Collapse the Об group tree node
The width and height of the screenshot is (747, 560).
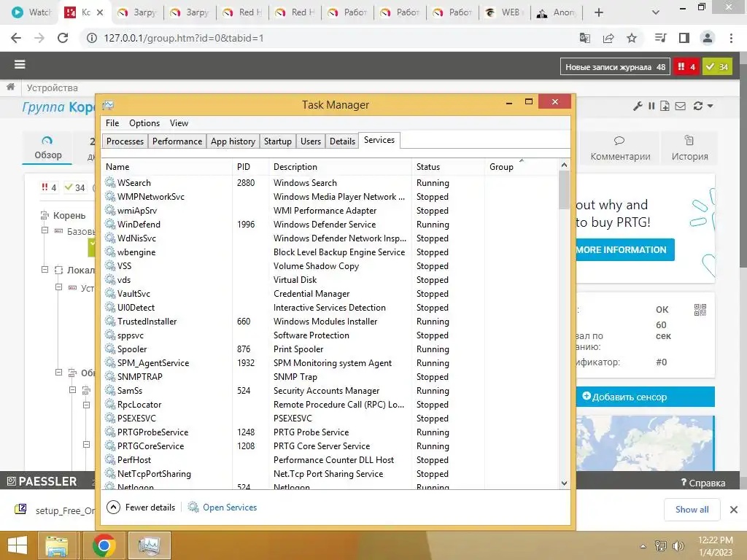point(58,373)
